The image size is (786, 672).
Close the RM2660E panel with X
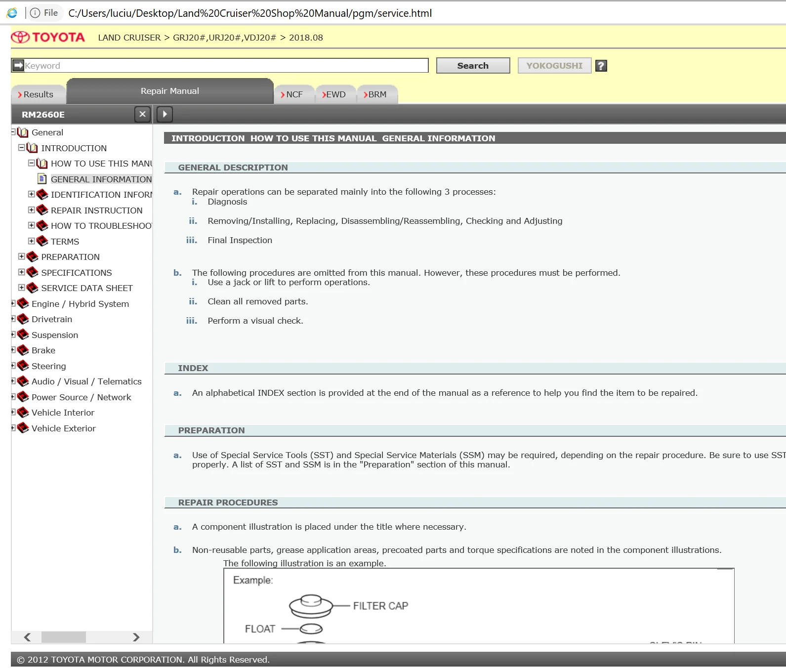point(142,114)
